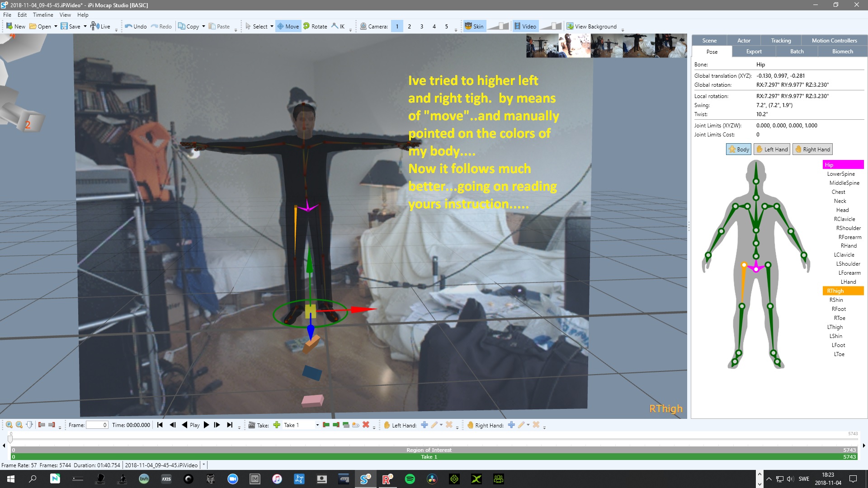Click the timeline position handle
Viewport: 868px width, 488px height.
10,439
